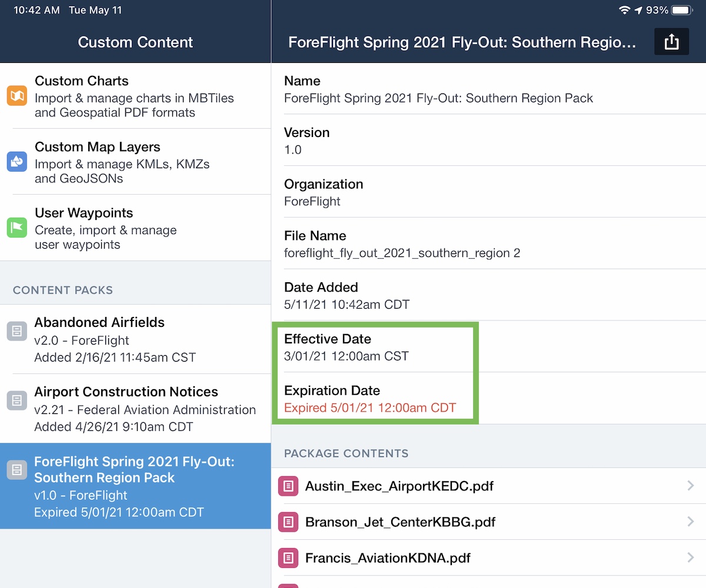Open User Waypoints section
The height and width of the screenshot is (588, 706).
tap(135, 228)
